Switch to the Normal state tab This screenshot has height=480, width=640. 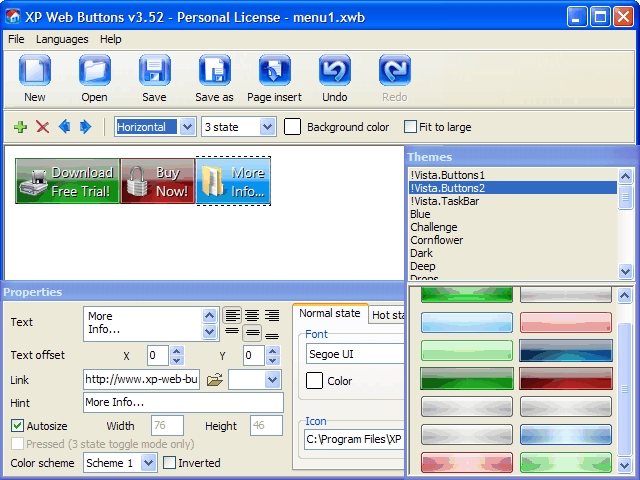330,314
